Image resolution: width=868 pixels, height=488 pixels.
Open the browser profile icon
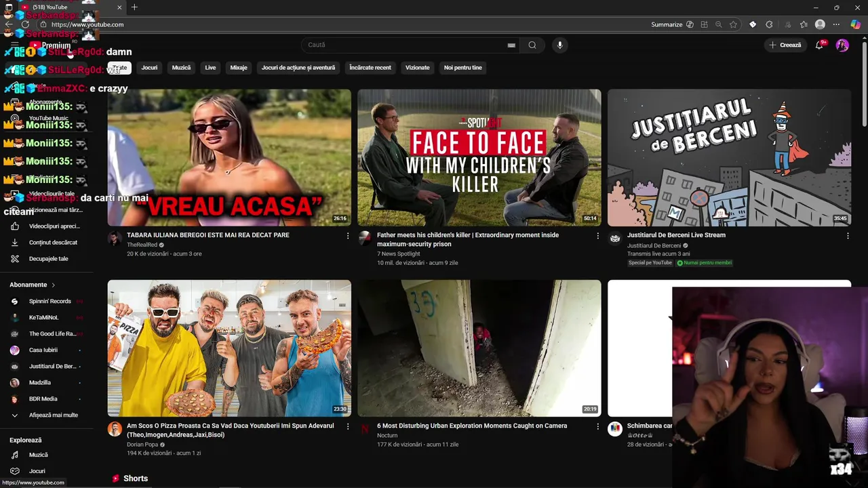[x=820, y=24]
